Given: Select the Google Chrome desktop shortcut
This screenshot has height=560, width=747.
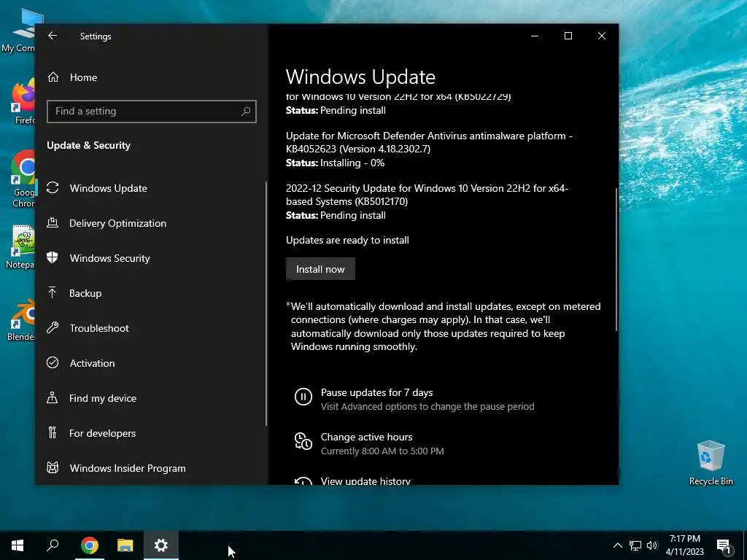Looking at the screenshot, I should click(22, 179).
